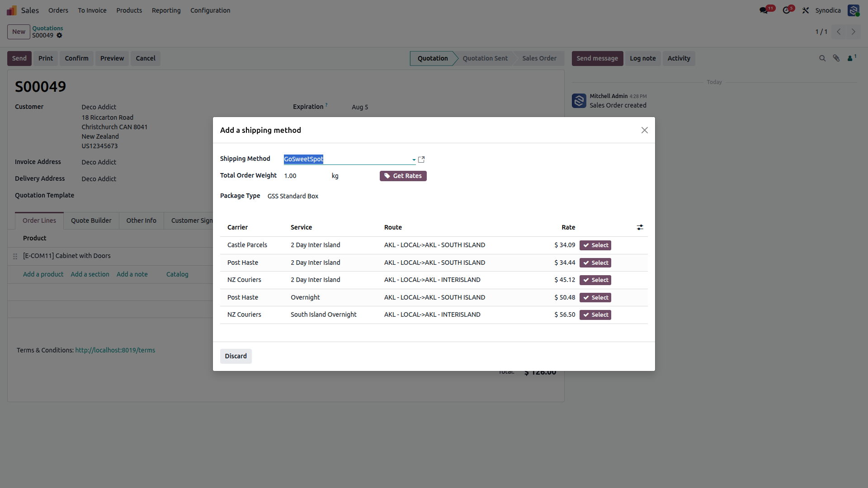Viewport: 868px width, 488px height.
Task: Click Add a note link
Action: [132, 274]
